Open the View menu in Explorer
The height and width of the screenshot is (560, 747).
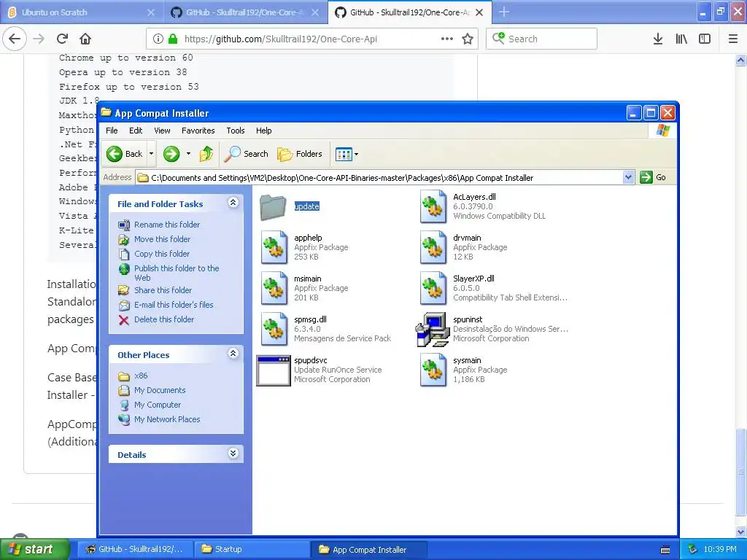(162, 131)
